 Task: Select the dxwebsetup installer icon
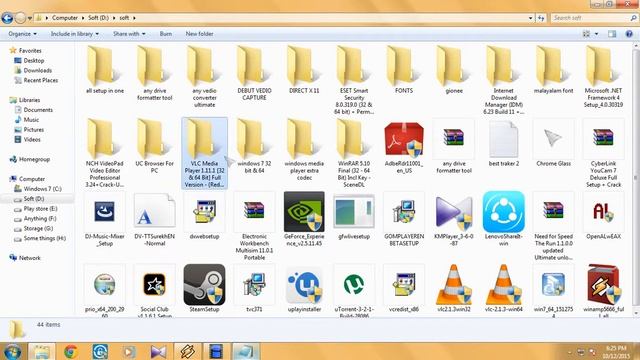tap(204, 212)
